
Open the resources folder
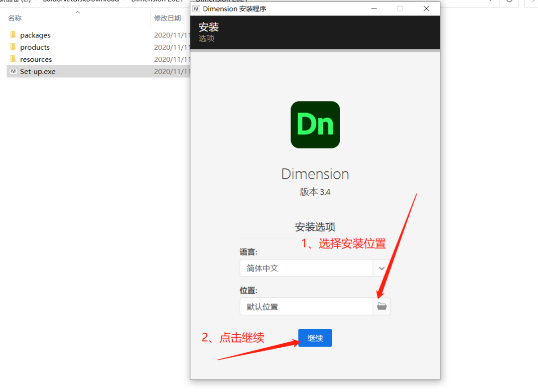pos(35,59)
